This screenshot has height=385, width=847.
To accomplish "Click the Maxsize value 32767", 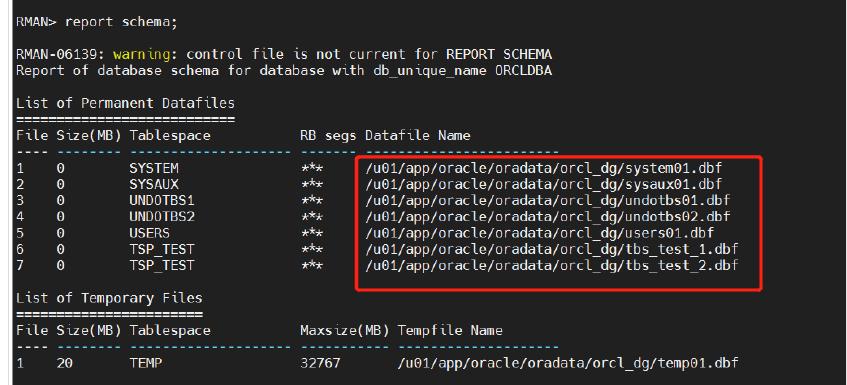I will 320,363.
